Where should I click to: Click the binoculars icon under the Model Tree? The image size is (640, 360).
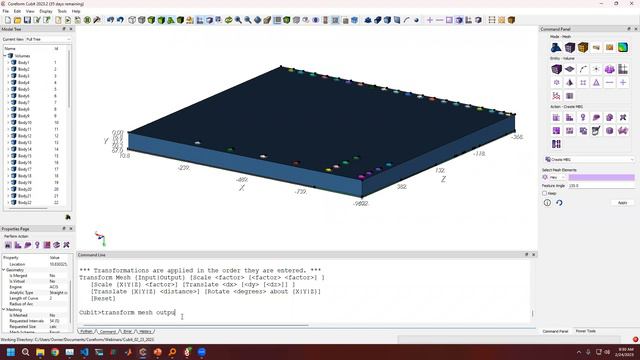coord(68,217)
